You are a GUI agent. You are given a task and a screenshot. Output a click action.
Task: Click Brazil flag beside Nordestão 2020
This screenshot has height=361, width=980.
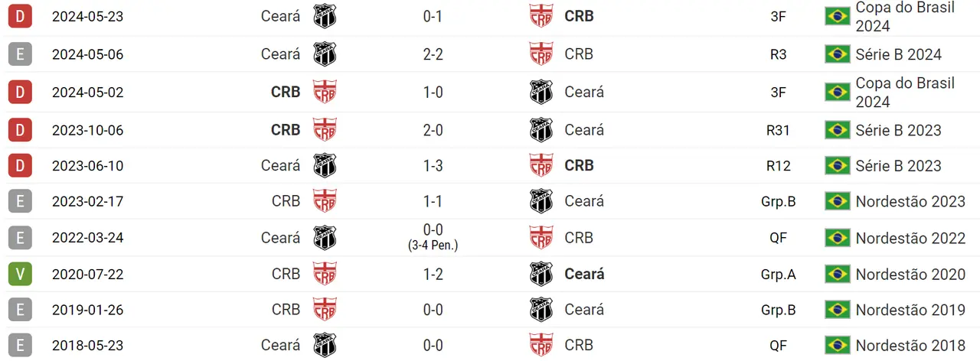(838, 274)
